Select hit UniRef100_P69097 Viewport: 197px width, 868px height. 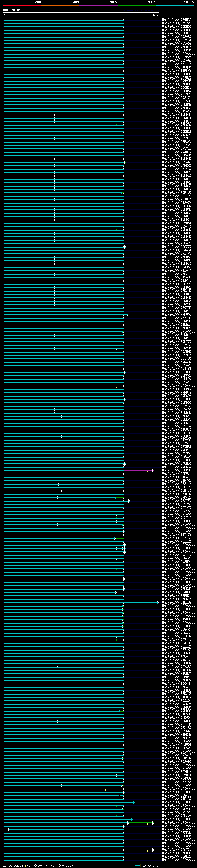(x=177, y=762)
